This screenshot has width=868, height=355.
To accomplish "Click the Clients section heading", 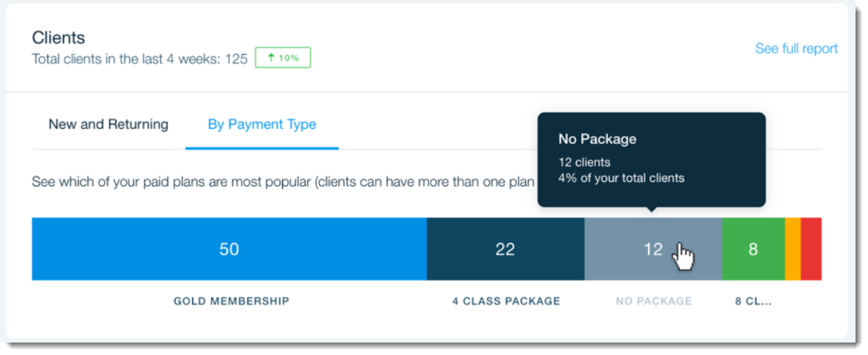I will point(58,37).
